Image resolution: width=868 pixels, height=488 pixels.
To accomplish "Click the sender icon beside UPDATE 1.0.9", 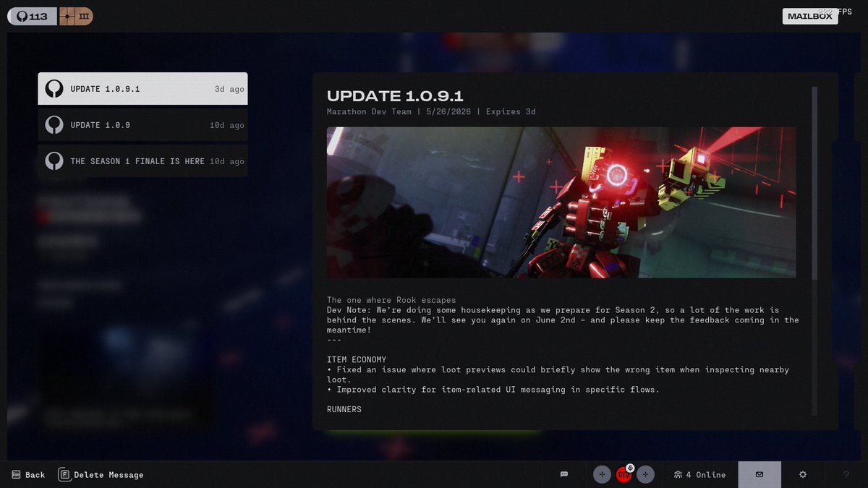I will [x=54, y=125].
